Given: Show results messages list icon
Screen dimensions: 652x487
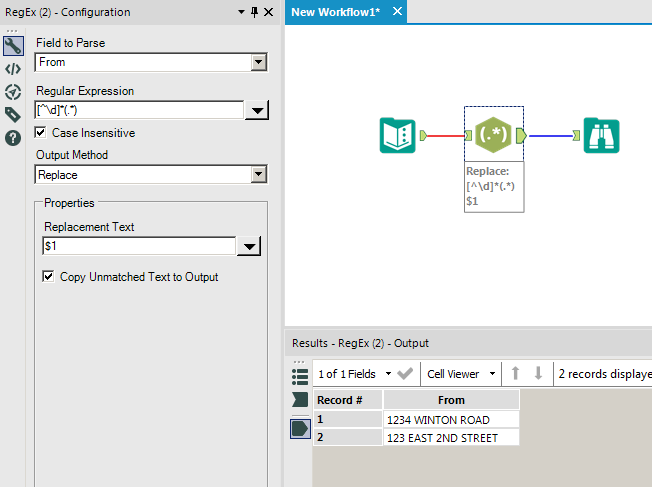Looking at the screenshot, I should (300, 376).
